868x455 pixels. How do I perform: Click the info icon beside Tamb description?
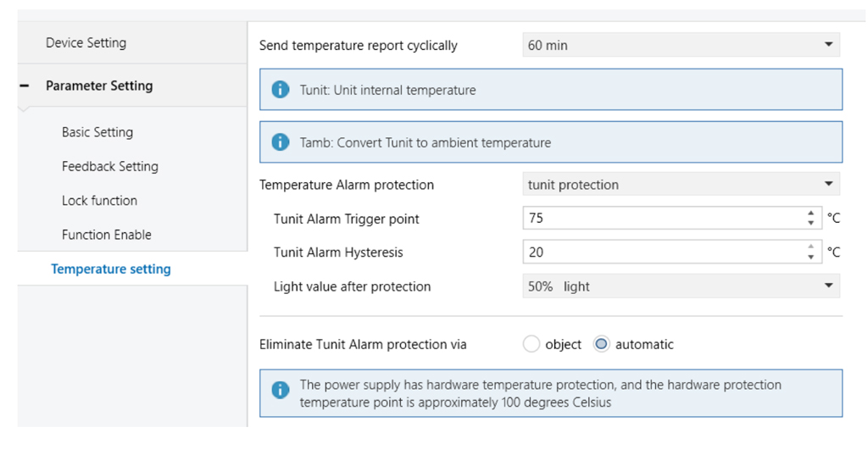click(x=280, y=142)
